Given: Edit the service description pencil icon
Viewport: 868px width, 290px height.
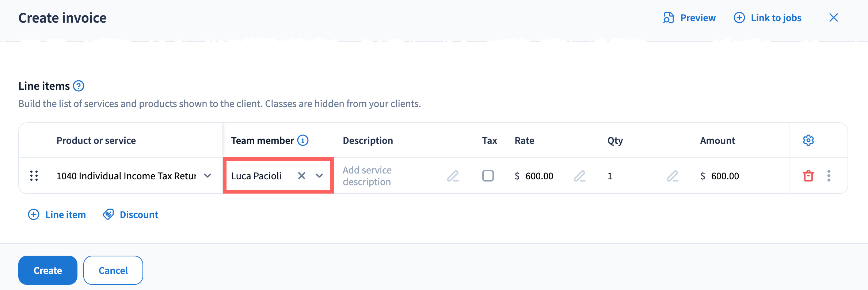Looking at the screenshot, I should (453, 176).
